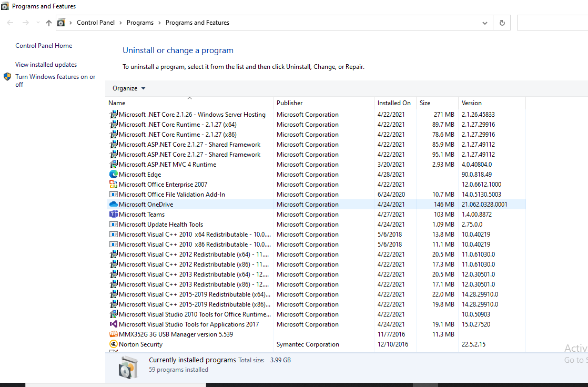Click the 22.5.2.15 Norton version cell
The width and height of the screenshot is (588, 387).
pyautogui.click(x=473, y=344)
